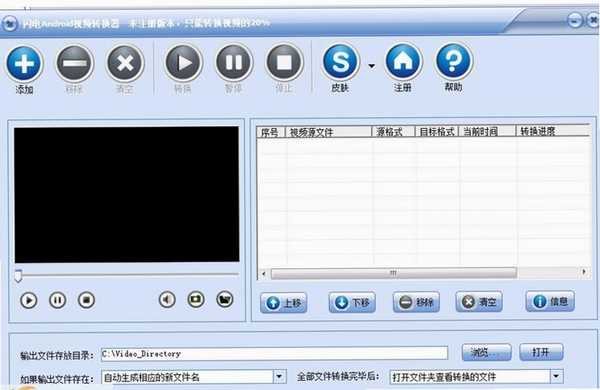Click the 注册 register home icon
The image size is (600, 390).
(403, 62)
